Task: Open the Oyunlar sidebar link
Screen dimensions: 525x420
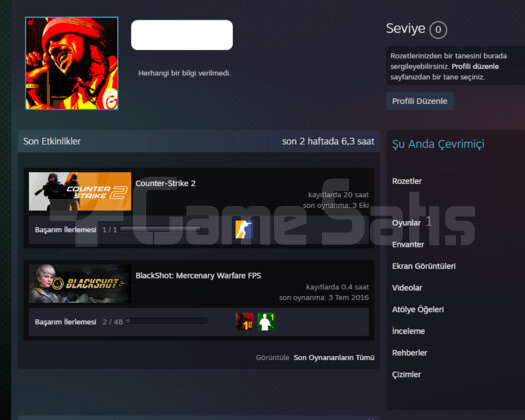Action: (x=406, y=223)
